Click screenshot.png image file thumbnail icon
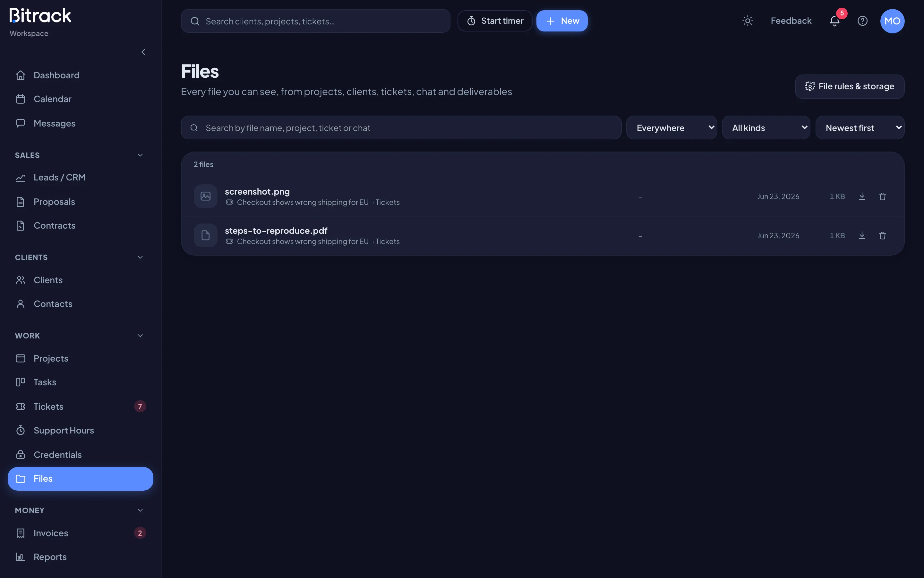924x578 pixels. (205, 196)
